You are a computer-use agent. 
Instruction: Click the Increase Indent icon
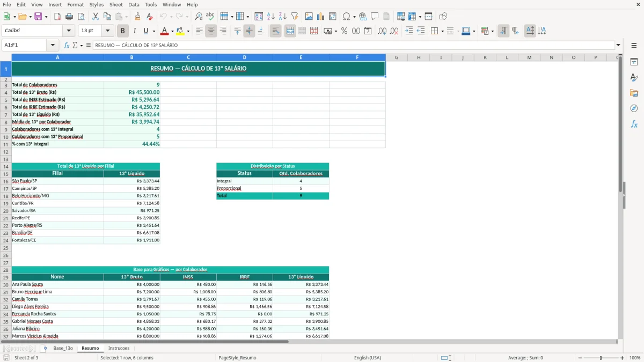pos(409,31)
